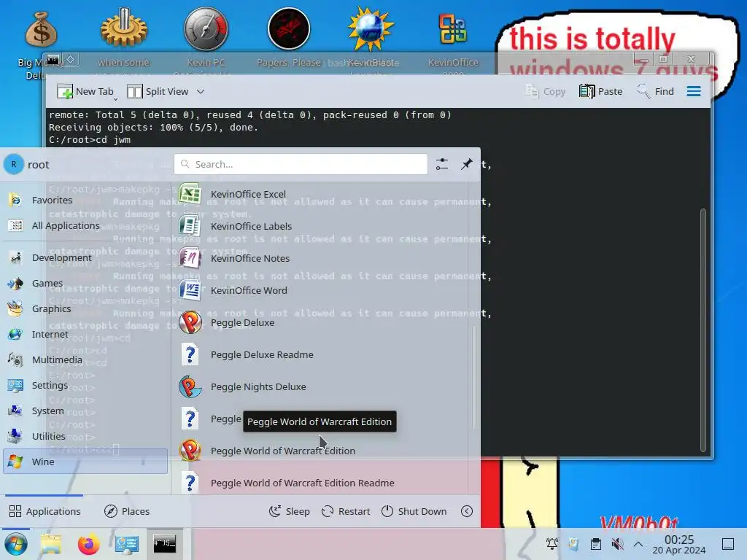
Task: Expand hidden system tray icons
Action: 638,544
